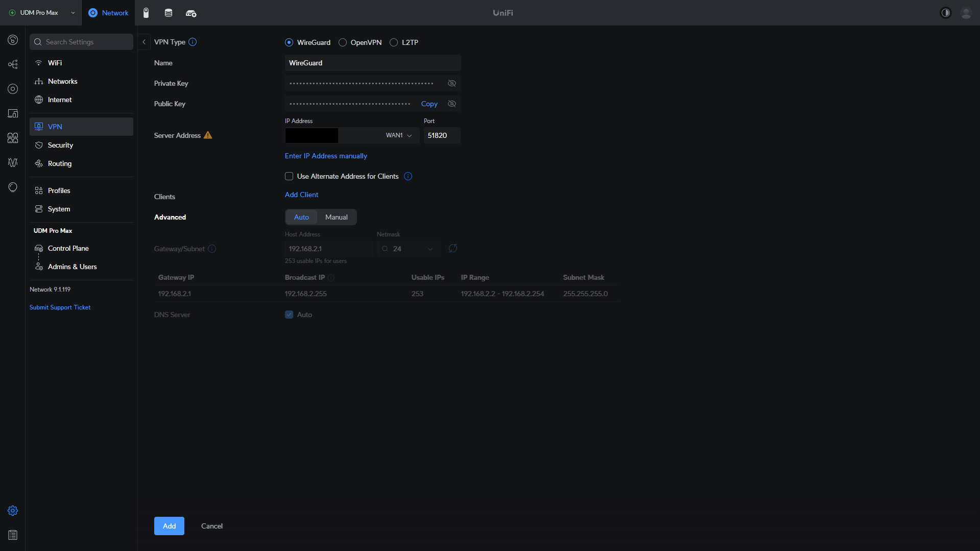980x551 pixels.
Task: Click Submit Support Ticket link
Action: pos(60,307)
